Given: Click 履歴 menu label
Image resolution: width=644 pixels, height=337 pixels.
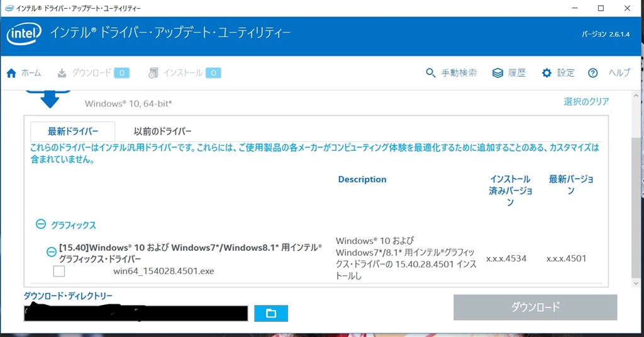Looking at the screenshot, I should coord(517,73).
